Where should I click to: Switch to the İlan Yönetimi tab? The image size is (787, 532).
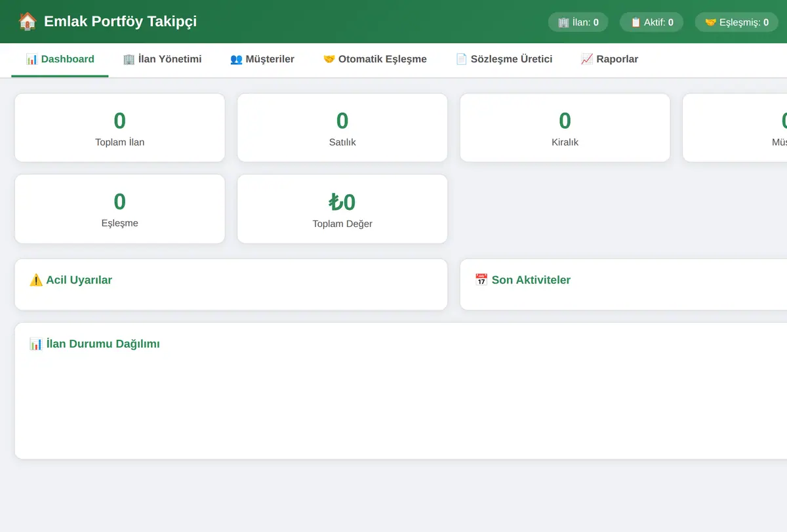[162, 60]
